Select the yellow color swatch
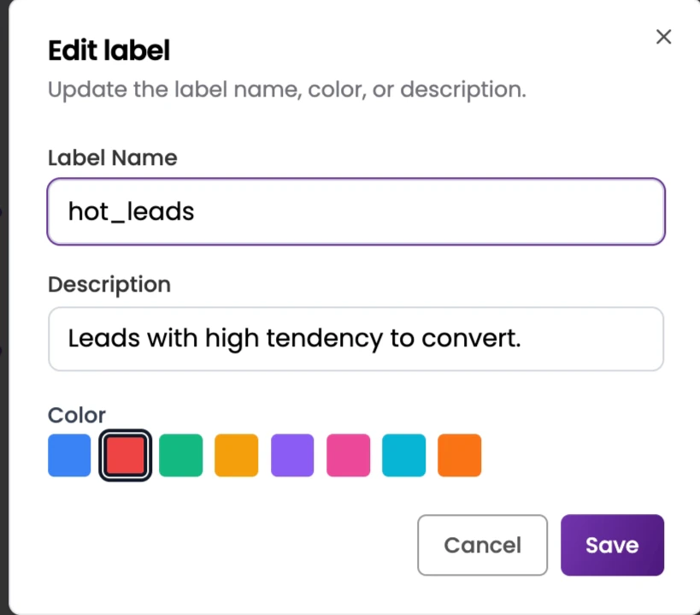700x615 pixels. (x=236, y=455)
